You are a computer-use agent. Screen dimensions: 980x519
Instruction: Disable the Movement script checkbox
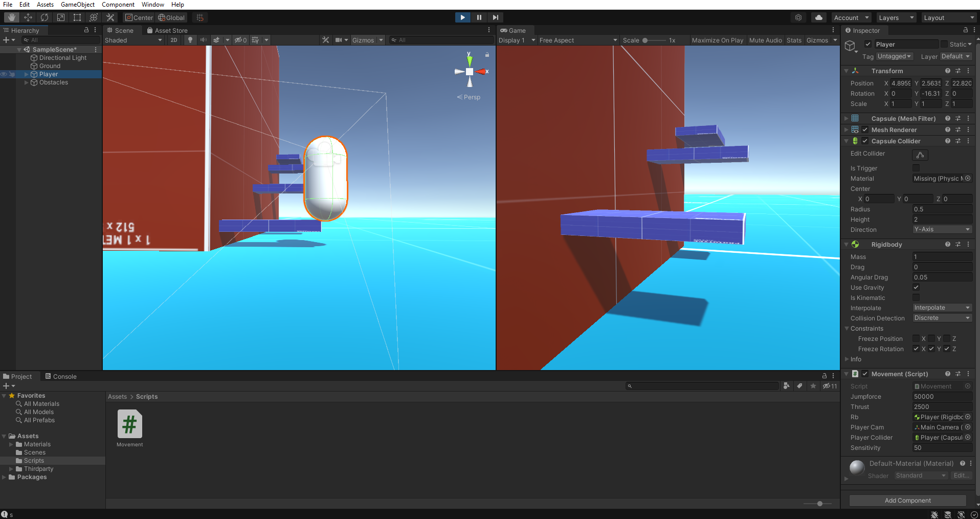tap(865, 374)
